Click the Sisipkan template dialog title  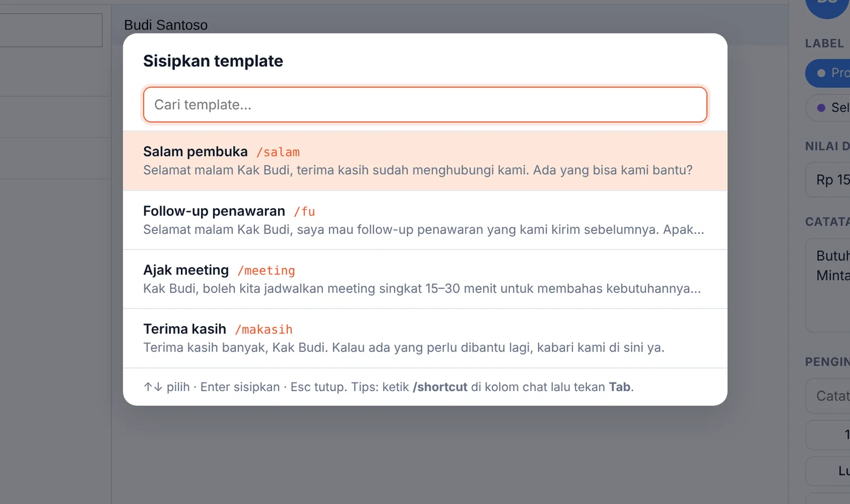click(213, 61)
